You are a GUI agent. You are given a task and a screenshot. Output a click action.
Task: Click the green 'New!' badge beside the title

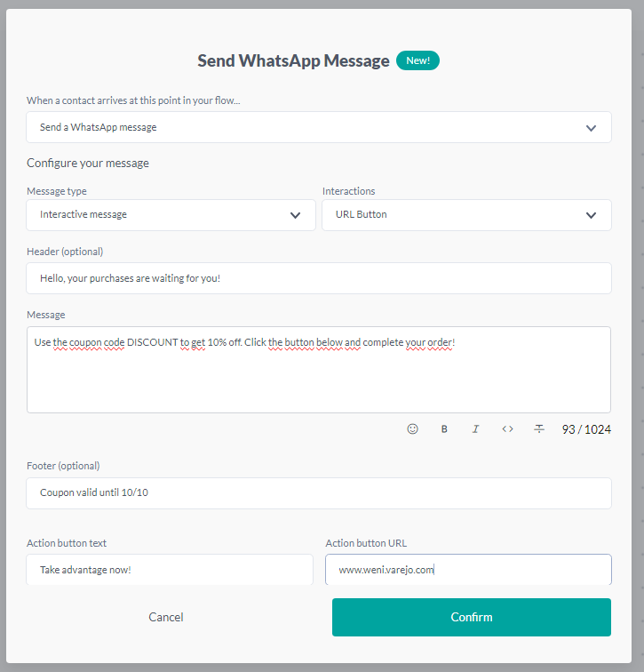(417, 60)
